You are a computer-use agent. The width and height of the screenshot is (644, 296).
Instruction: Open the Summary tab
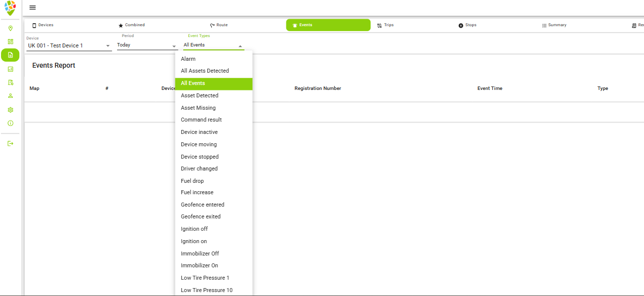(x=554, y=25)
